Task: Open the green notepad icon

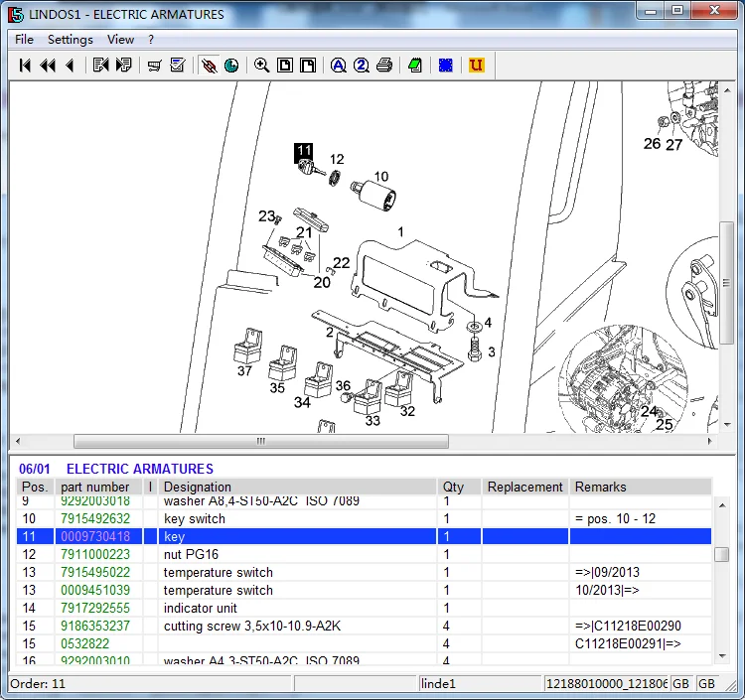Action: 415,66
